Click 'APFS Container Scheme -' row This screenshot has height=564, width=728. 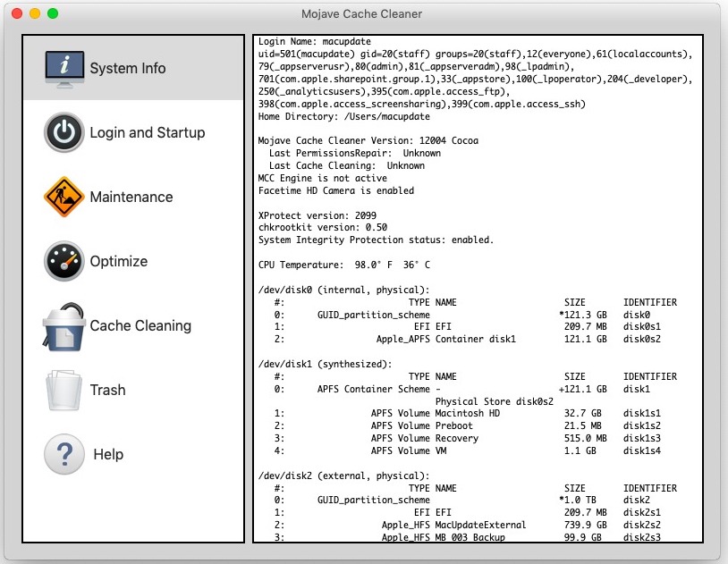[462, 389]
